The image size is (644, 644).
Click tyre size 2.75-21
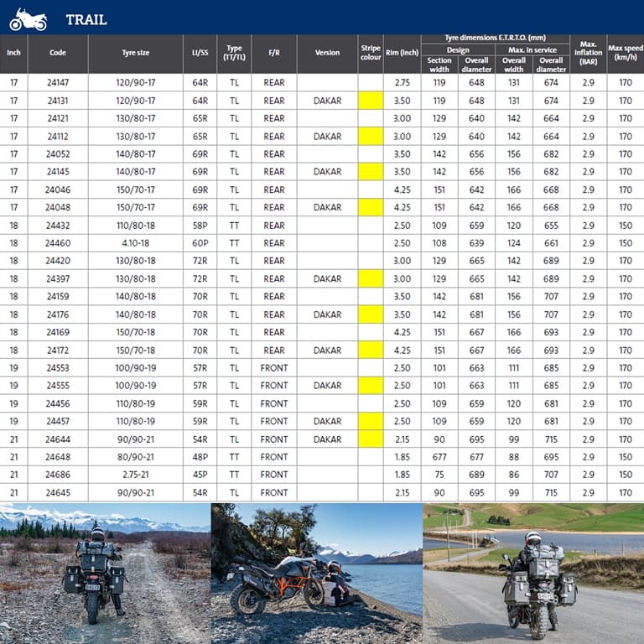[x=136, y=475]
